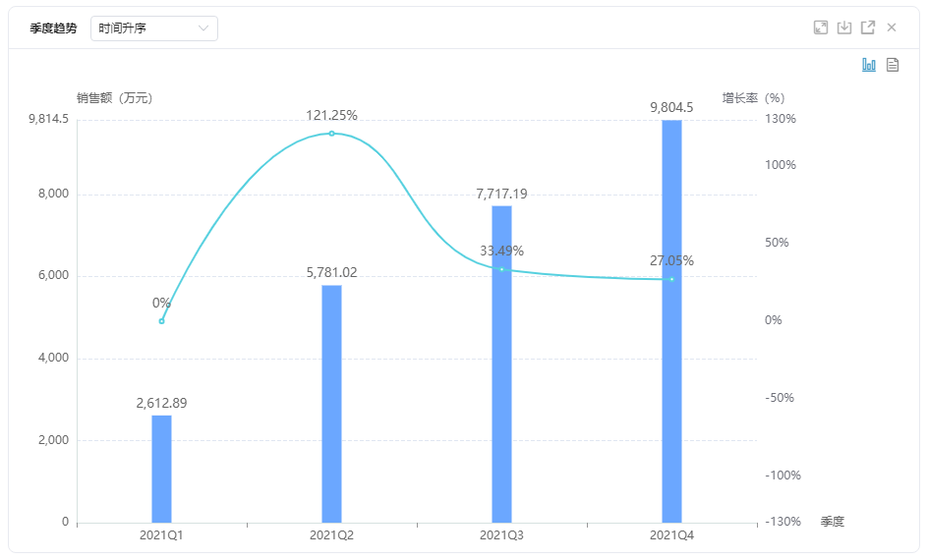This screenshot has width=928, height=560.
Task: Click the 2021Q1 sales bar
Action: tap(161, 469)
